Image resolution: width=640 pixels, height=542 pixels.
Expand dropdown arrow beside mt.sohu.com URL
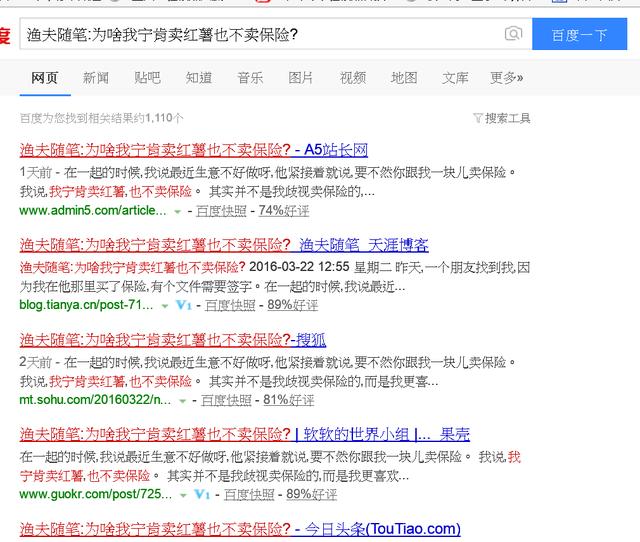(182, 401)
